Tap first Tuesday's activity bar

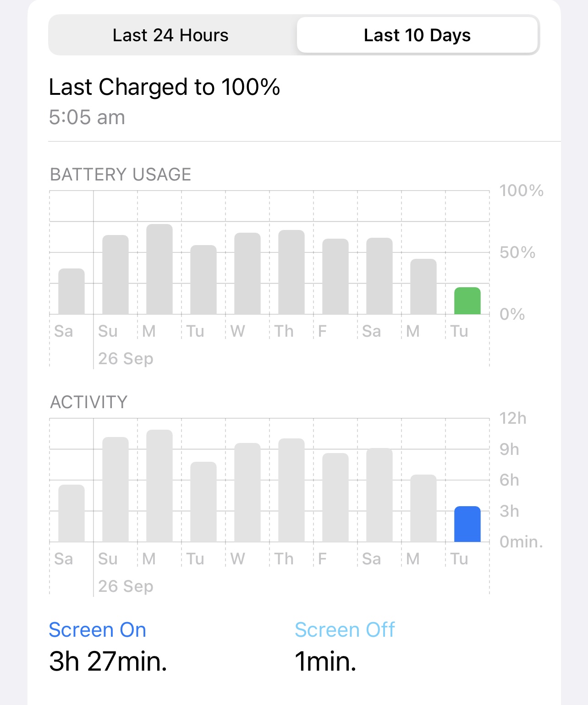[x=203, y=502]
